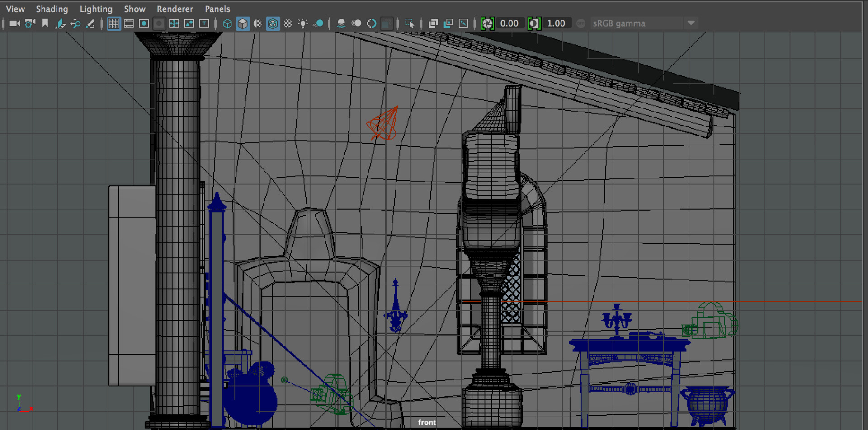The image size is (868, 430).
Task: Select the 2D Pan/Zoom icon
Action: [x=75, y=23]
